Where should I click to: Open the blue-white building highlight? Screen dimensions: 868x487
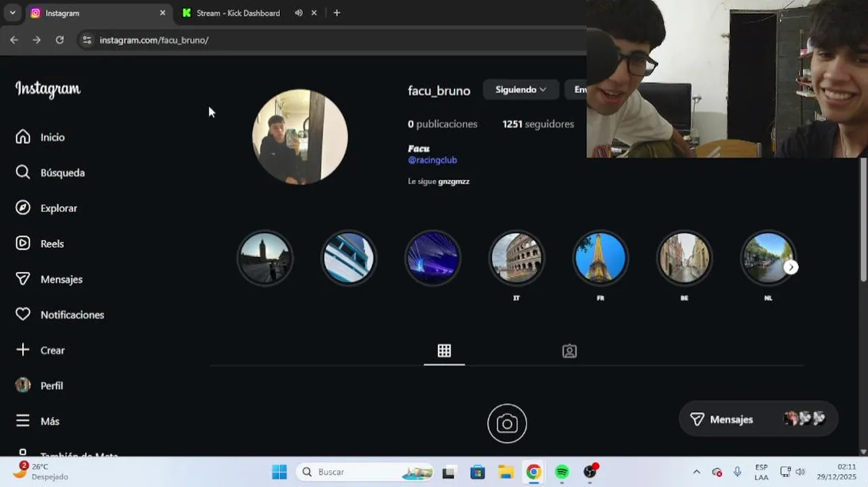[349, 258]
